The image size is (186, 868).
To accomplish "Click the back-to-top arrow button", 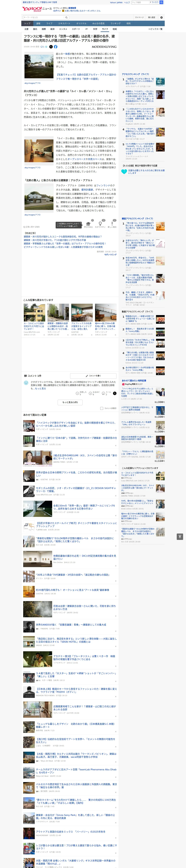I will (180, 536).
